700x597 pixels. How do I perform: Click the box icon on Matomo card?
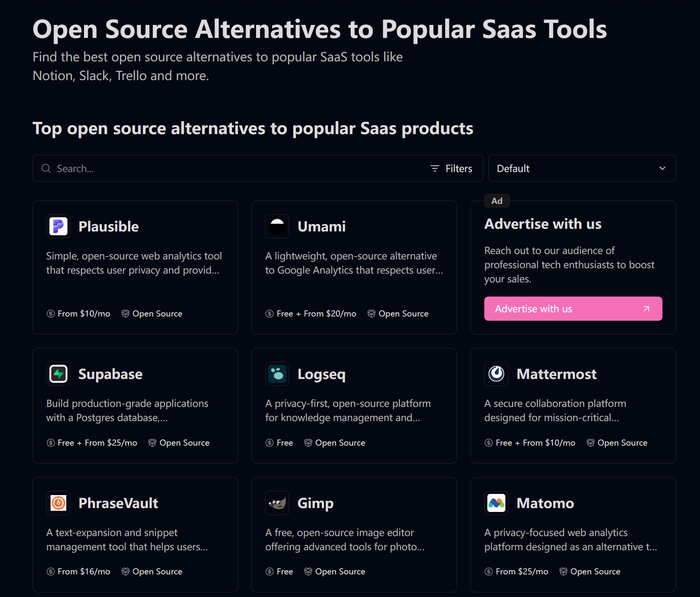point(563,571)
